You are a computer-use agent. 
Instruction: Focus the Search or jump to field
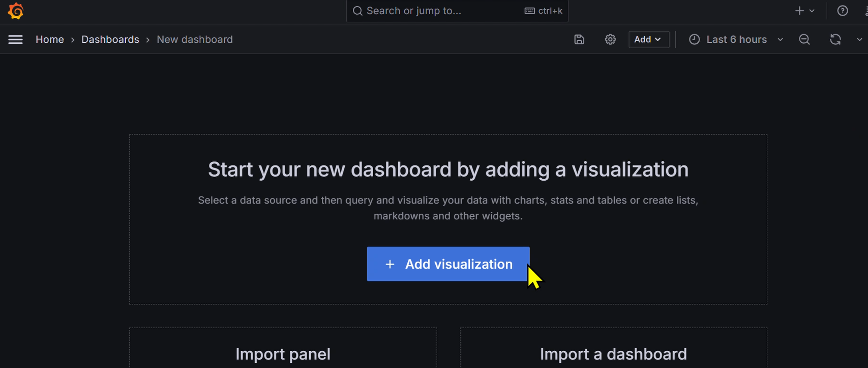point(457,11)
